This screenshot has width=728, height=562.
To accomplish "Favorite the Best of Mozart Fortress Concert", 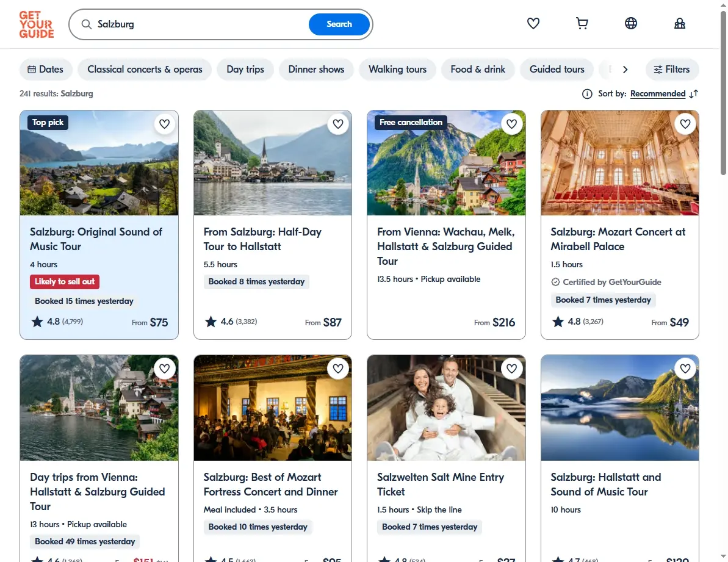I will (338, 369).
